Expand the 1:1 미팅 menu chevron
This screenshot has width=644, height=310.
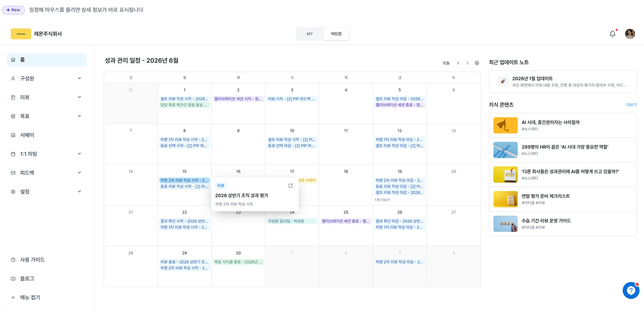[79, 154]
